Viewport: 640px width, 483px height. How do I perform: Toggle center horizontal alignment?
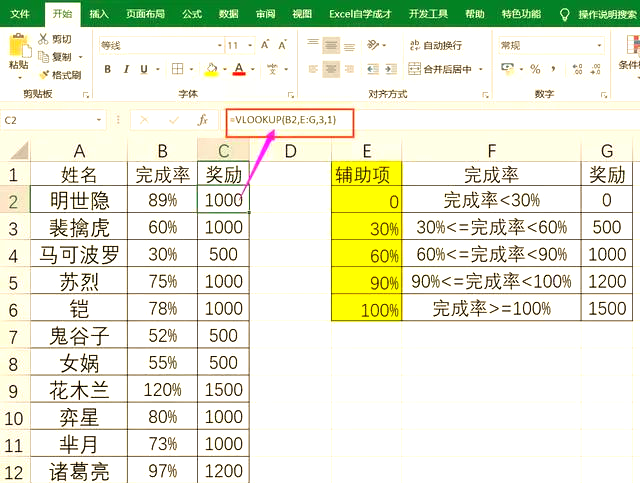coord(331,69)
